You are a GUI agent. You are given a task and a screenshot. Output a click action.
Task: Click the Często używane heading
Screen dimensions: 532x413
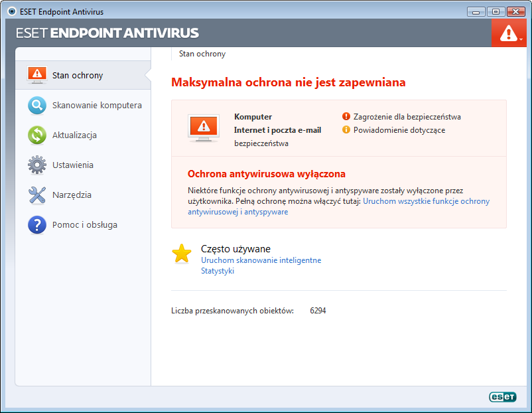tap(235, 249)
